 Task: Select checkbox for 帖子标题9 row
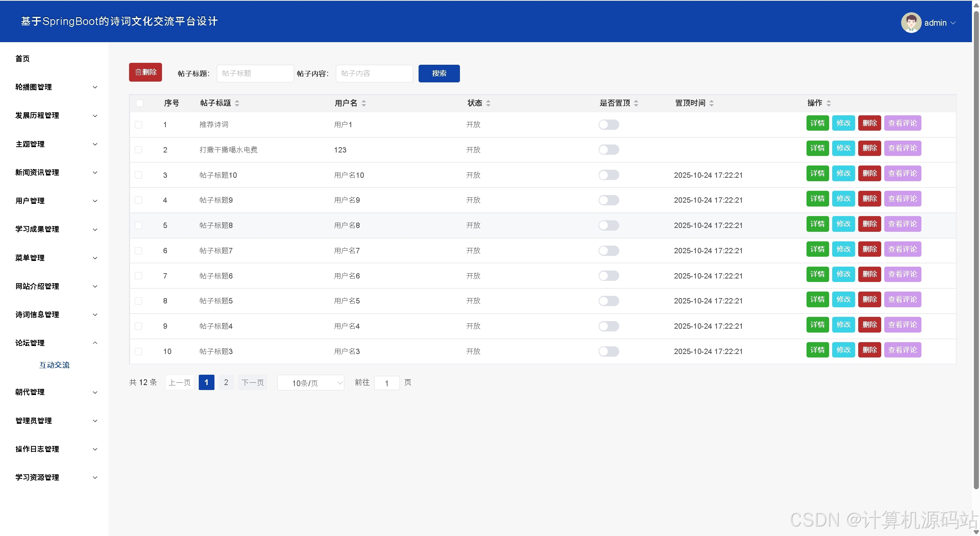pos(139,200)
